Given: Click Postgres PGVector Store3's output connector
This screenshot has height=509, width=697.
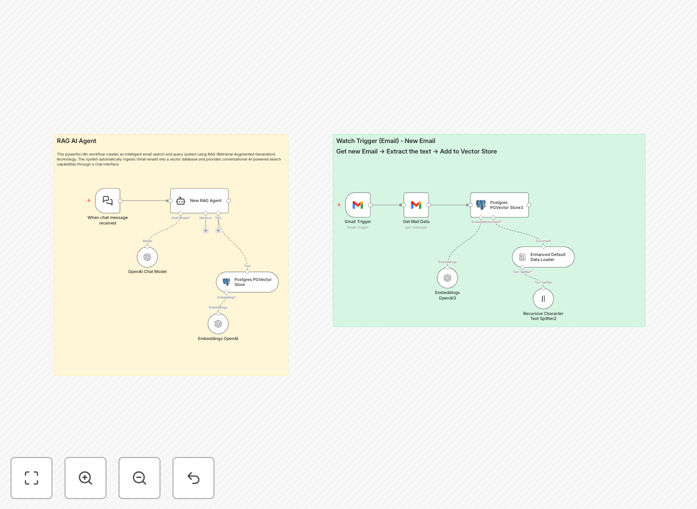Looking at the screenshot, I should (x=529, y=205).
